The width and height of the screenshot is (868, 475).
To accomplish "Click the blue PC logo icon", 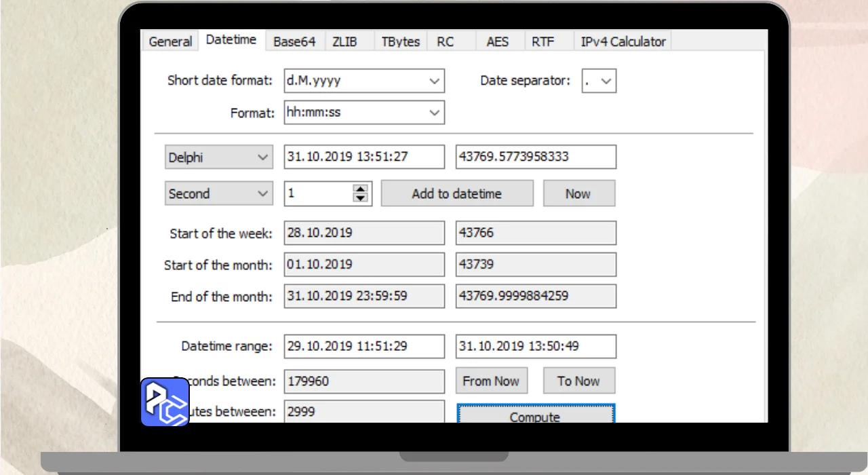I will click(165, 402).
